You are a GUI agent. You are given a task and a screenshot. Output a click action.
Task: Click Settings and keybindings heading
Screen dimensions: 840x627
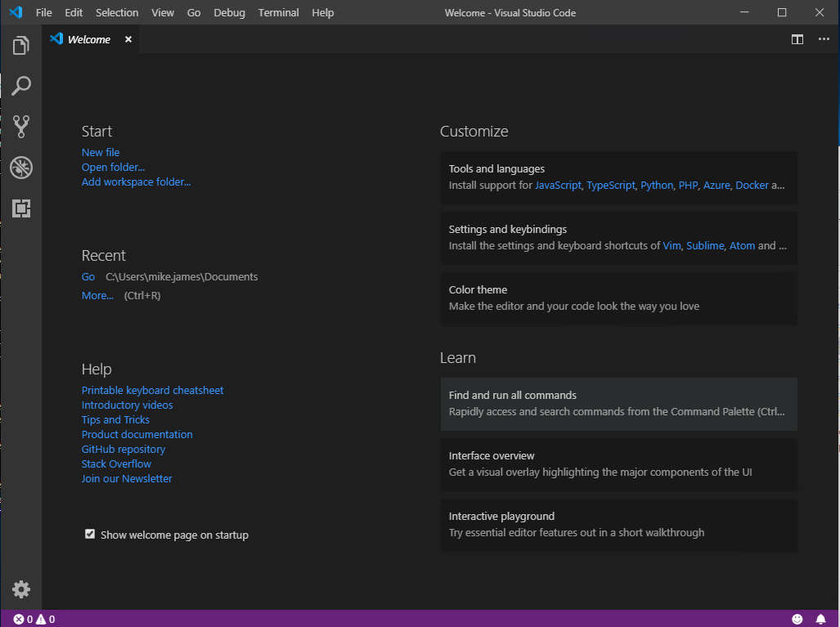tap(507, 229)
